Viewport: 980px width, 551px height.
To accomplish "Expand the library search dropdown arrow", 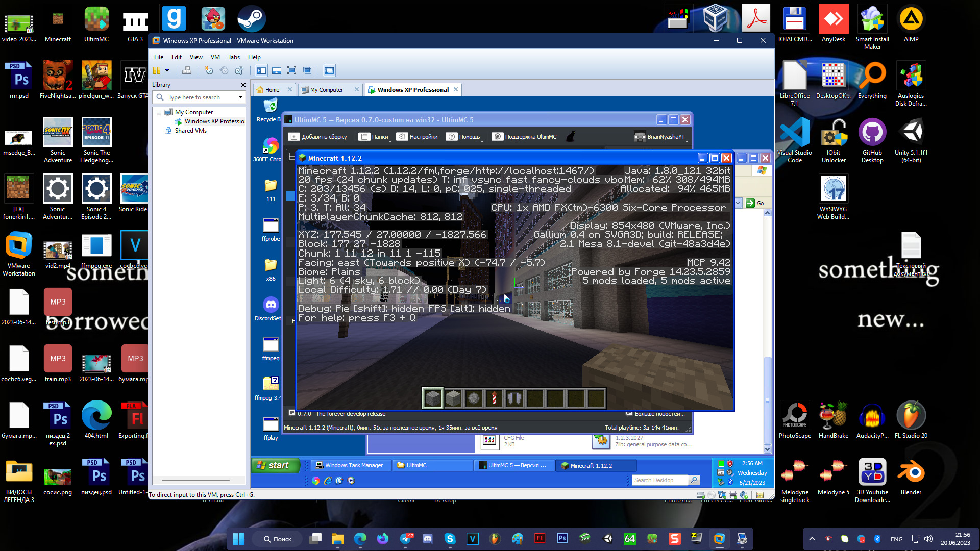I will pyautogui.click(x=240, y=97).
